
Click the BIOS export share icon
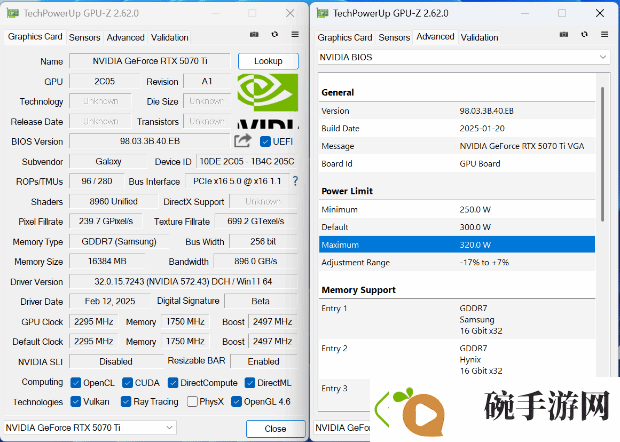coord(242,140)
